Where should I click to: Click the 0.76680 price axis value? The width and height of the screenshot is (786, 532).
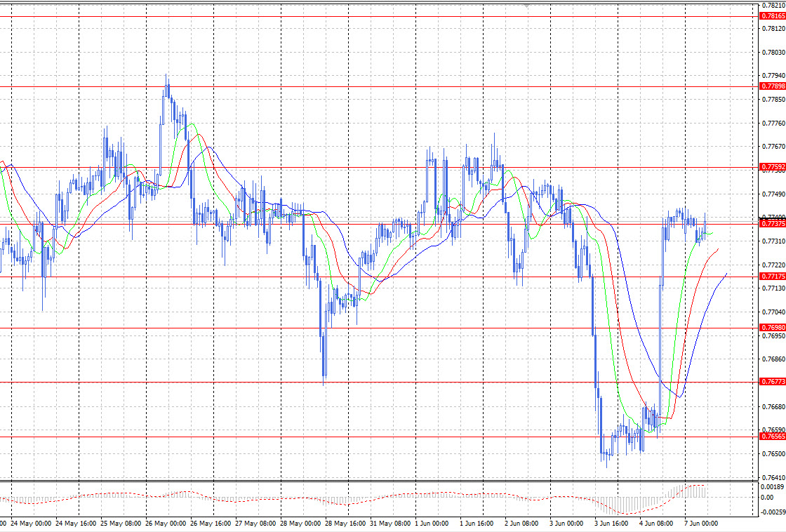(x=773, y=406)
